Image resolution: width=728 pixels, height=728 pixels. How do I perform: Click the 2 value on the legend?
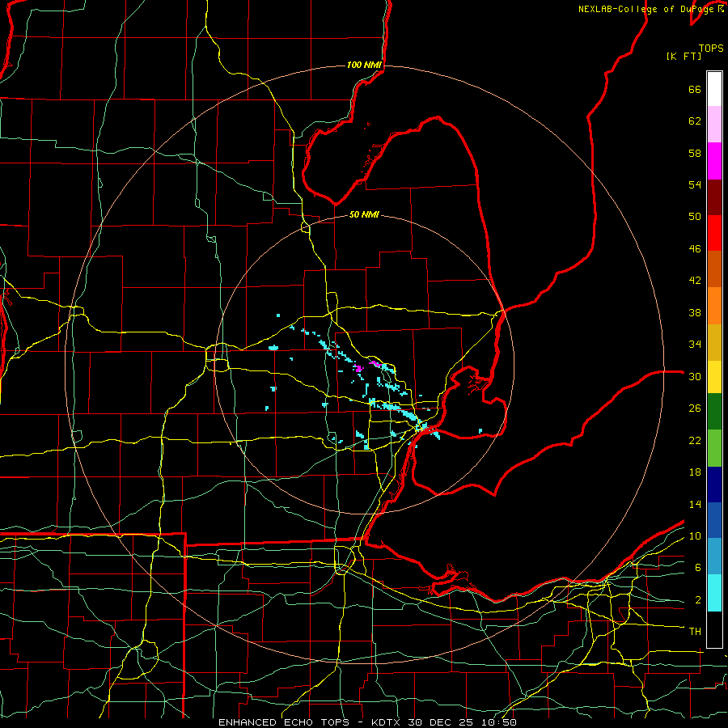click(x=697, y=600)
